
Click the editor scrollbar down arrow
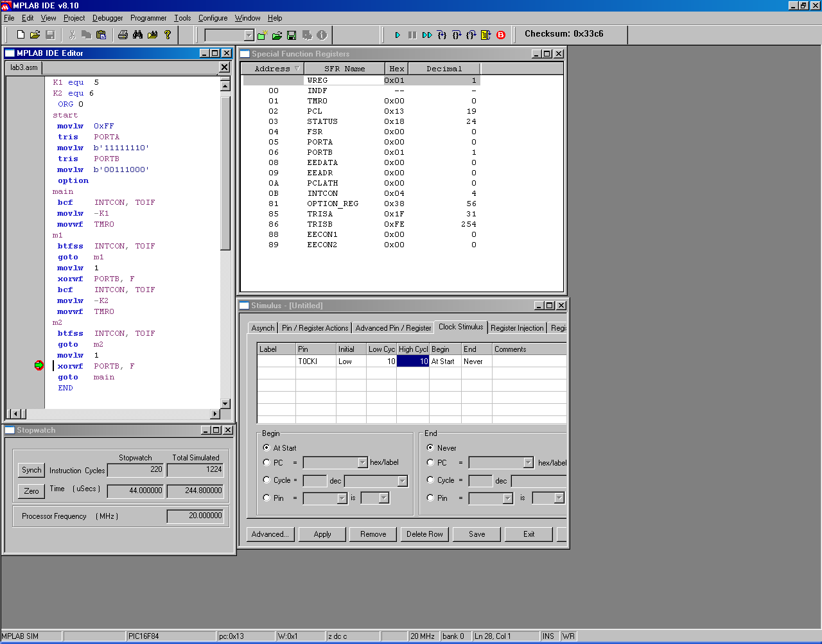coord(225,404)
